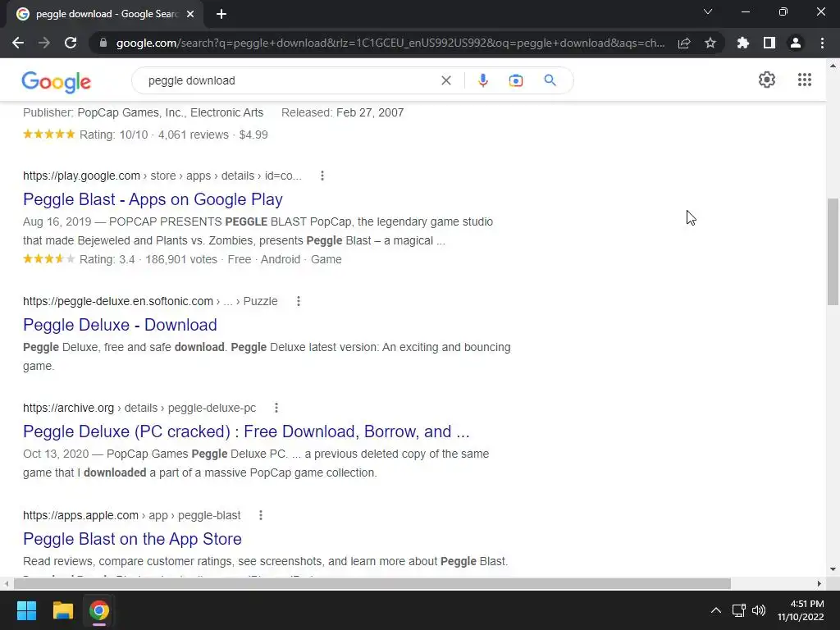The width and height of the screenshot is (840, 630).
Task: Click the scroll right arrow
Action: coord(819,583)
